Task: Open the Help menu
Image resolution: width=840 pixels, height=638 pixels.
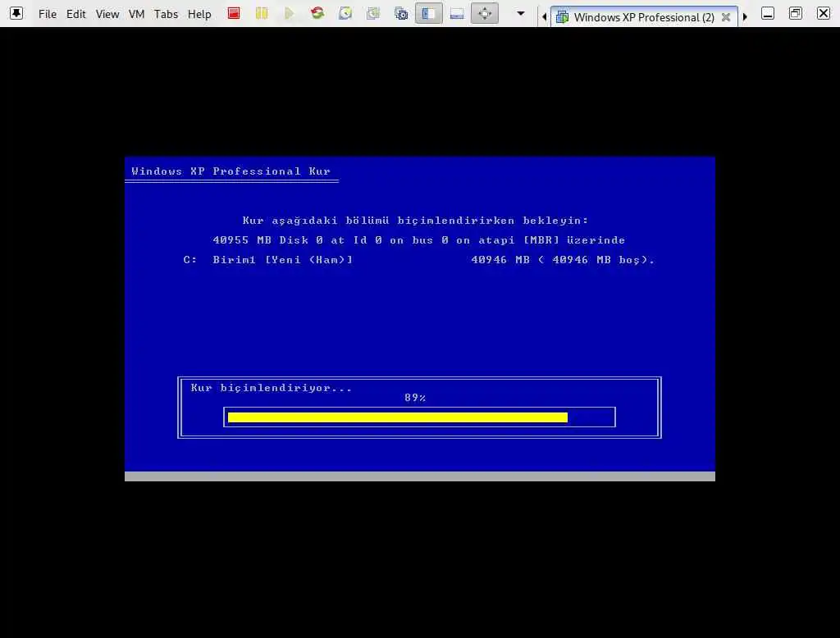Action: click(x=199, y=15)
